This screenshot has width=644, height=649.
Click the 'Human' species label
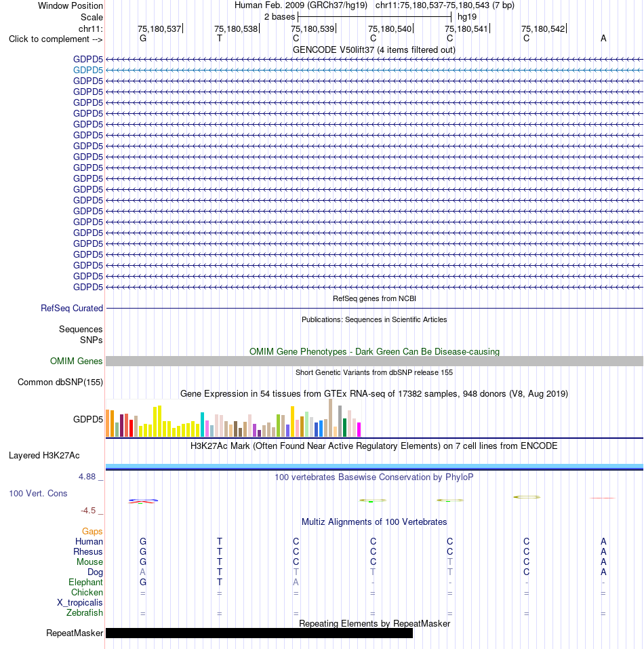tap(89, 541)
